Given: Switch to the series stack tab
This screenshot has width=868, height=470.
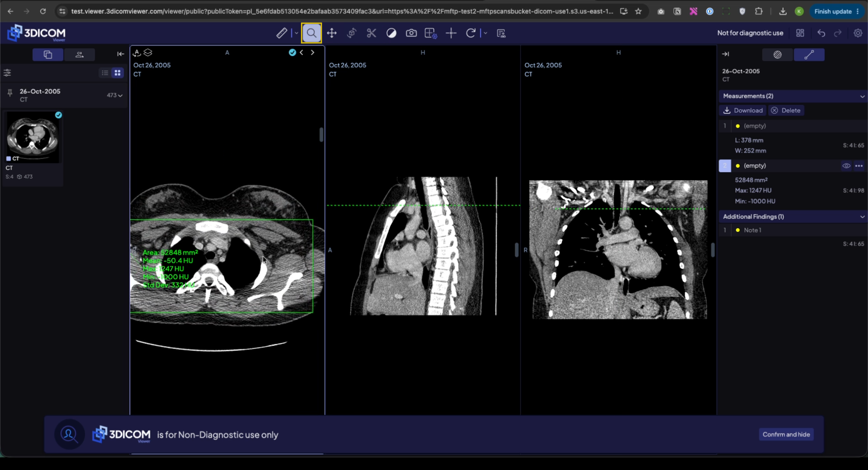Looking at the screenshot, I should tap(48, 55).
